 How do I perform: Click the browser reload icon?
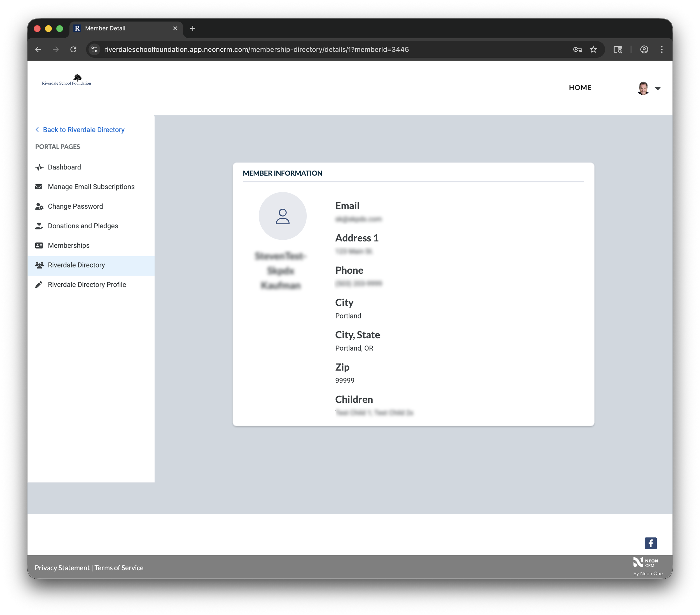(x=73, y=49)
